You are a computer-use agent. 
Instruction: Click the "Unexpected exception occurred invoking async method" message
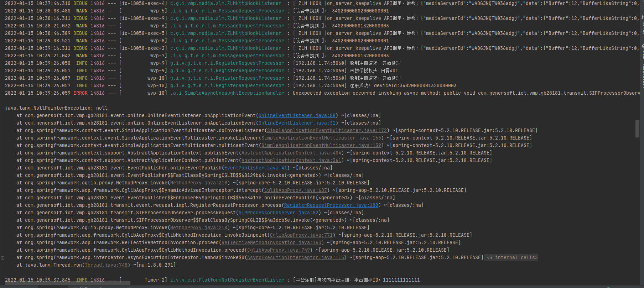click(367, 93)
